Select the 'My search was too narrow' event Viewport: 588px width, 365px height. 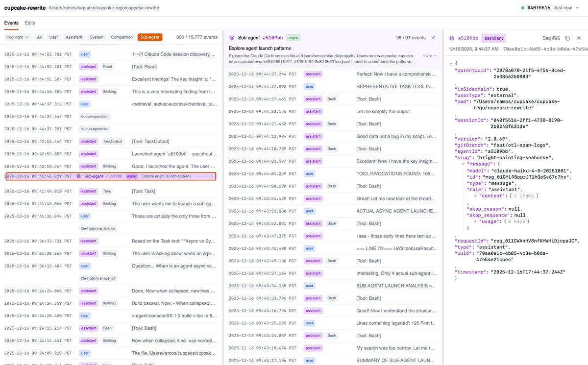(x=333, y=348)
